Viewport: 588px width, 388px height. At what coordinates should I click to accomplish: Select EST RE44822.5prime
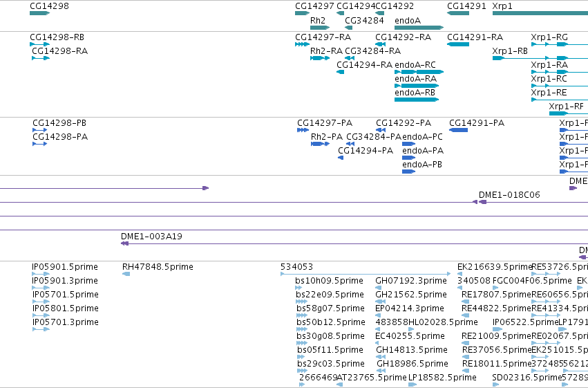(466, 315)
